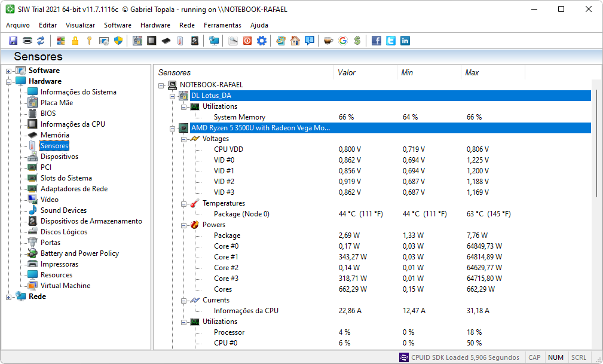
Task: Select Battery and Power Policy item
Action: [79, 253]
